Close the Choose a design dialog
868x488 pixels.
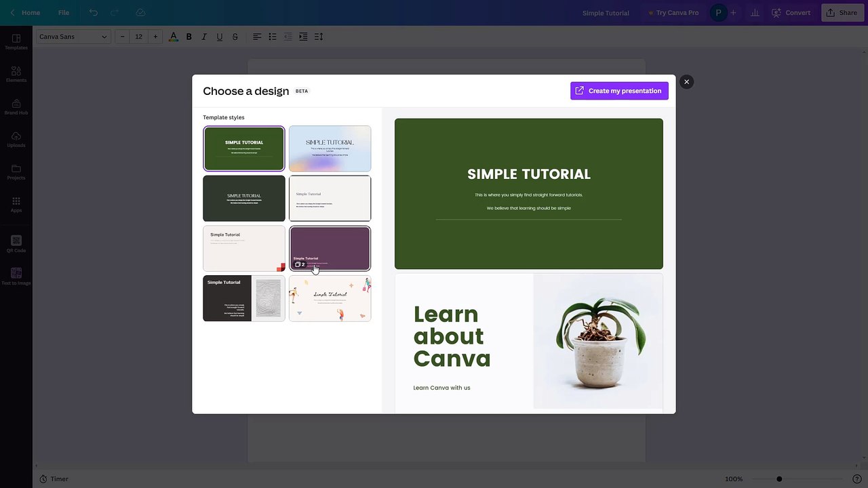click(x=686, y=82)
